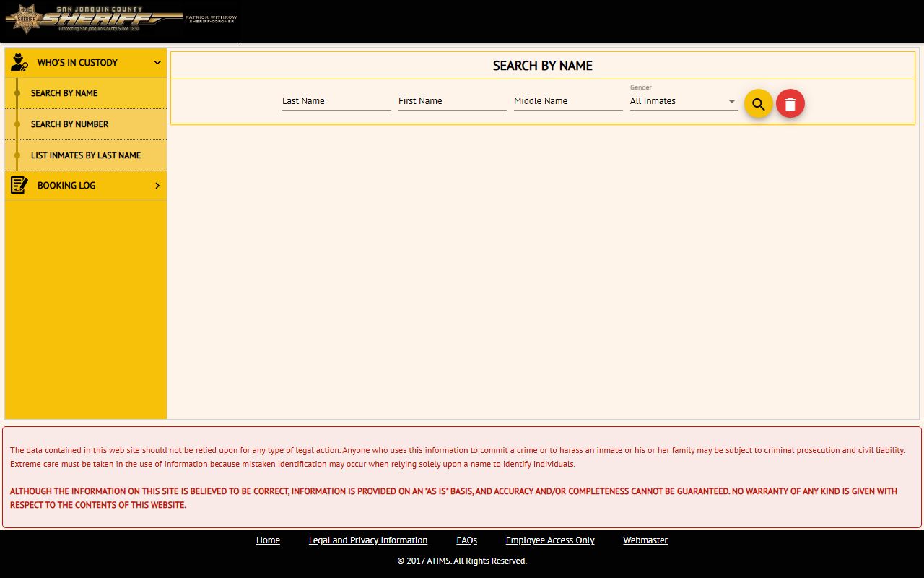The image size is (924, 578).
Task: Collapse the Who's In Custody chevron
Action: pos(157,63)
